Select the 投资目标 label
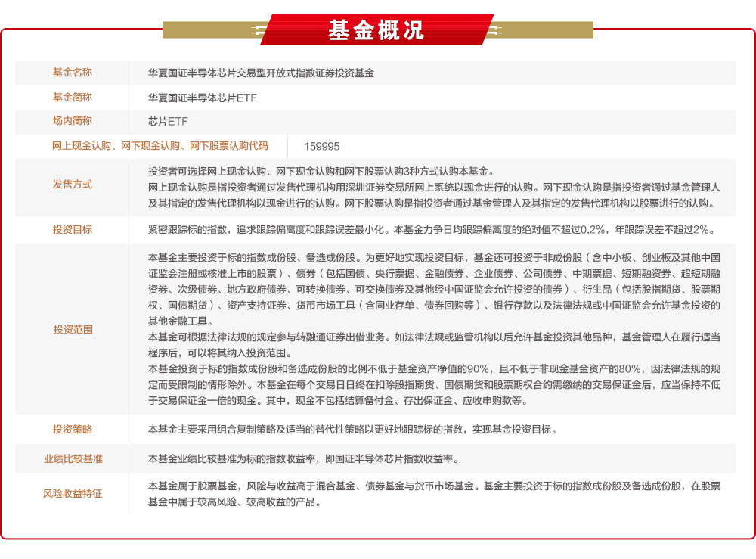The height and width of the screenshot is (559, 756). 73,230
